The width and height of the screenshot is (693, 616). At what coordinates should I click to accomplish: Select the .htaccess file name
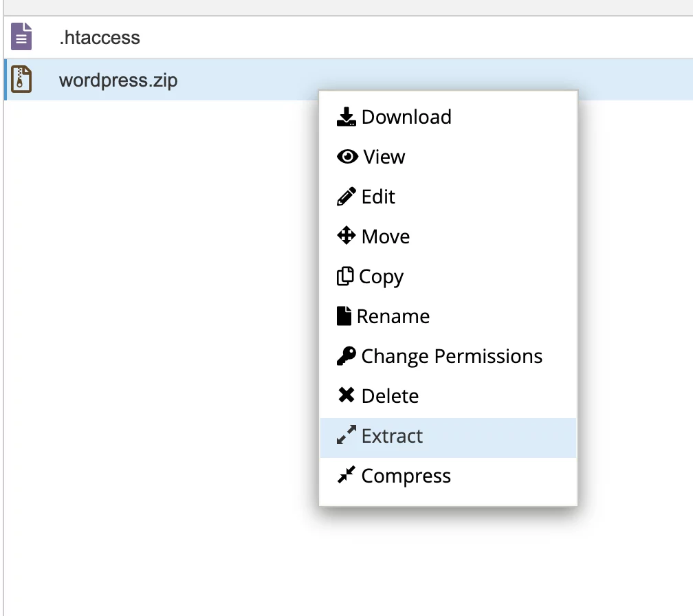pos(100,38)
